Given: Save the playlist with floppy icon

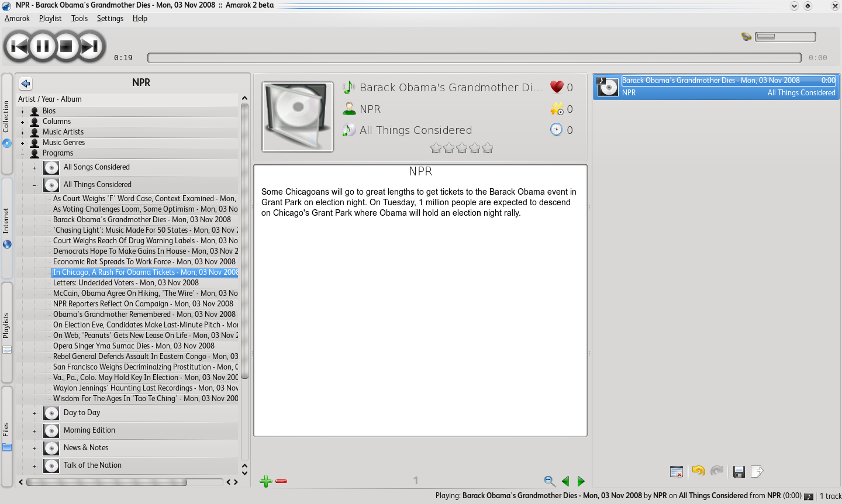Looking at the screenshot, I should pyautogui.click(x=739, y=472).
